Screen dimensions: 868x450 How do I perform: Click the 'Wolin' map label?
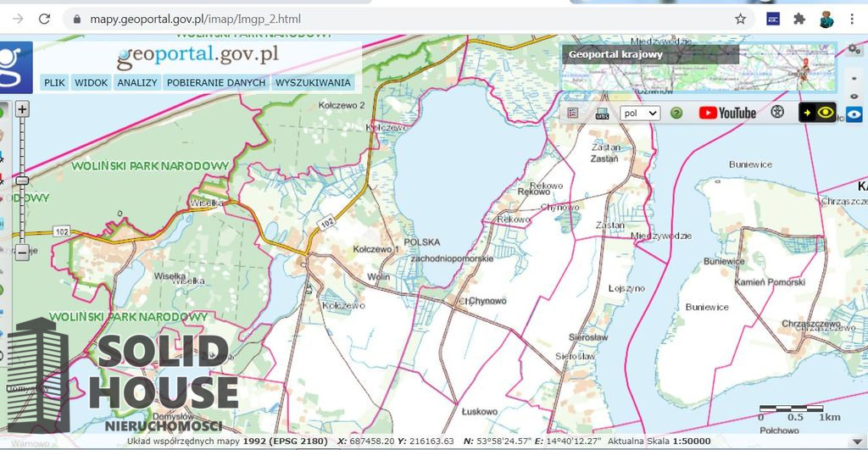click(379, 277)
